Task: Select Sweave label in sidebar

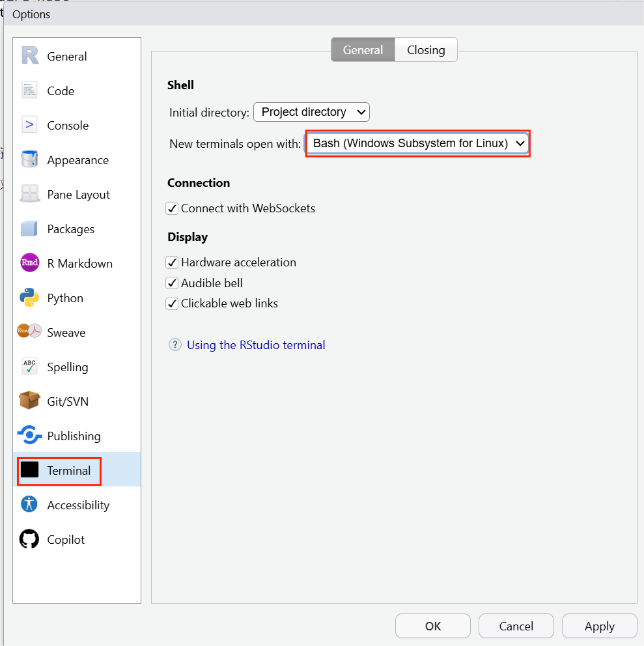Action: (66, 333)
